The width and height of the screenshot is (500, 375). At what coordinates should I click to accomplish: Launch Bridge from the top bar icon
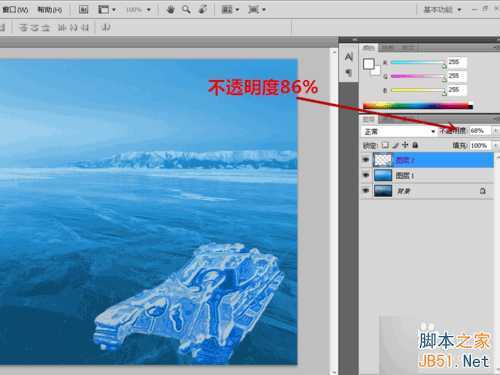(83, 10)
